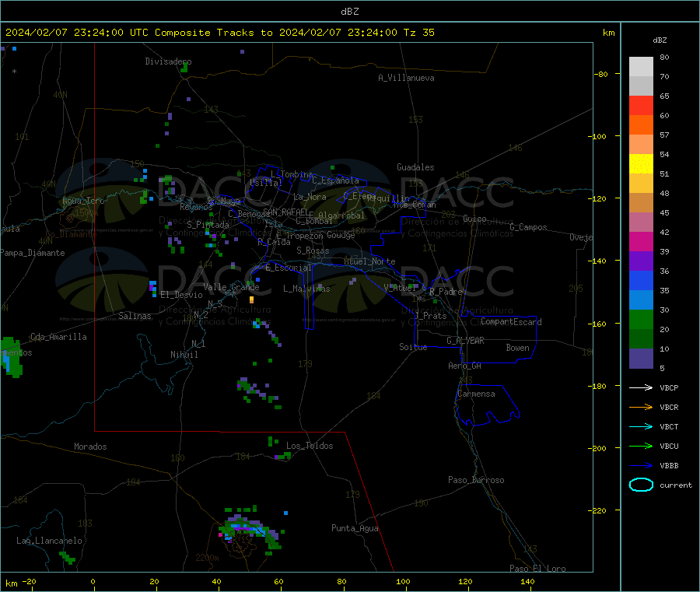The height and width of the screenshot is (592, 700).
Task: Click the A_Villanueva map label
Action: coord(406,78)
